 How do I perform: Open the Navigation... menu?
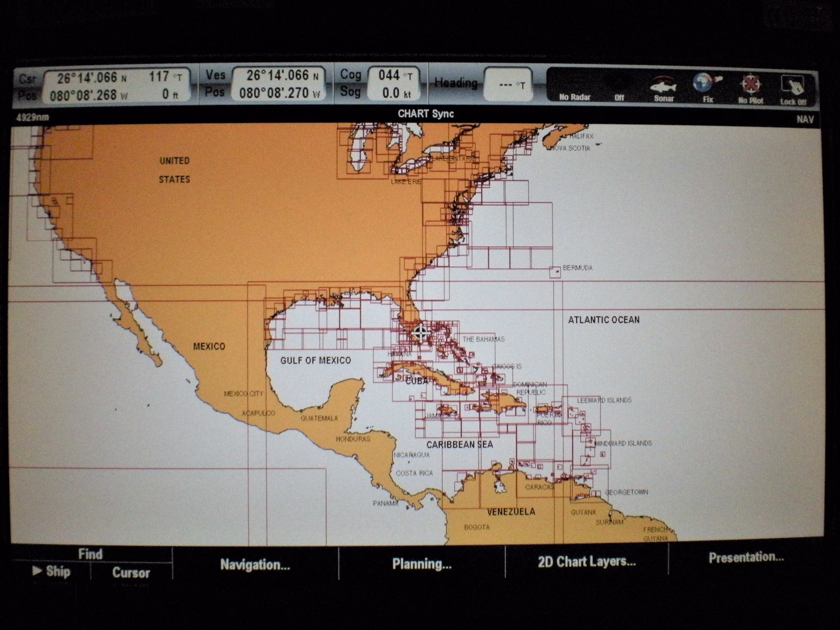pos(255,564)
